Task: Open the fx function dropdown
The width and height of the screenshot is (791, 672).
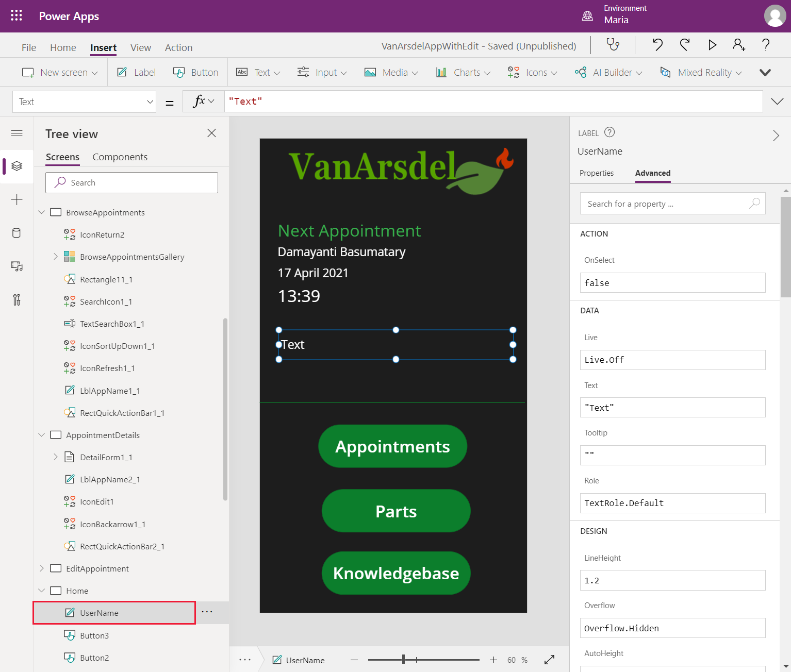Action: (204, 102)
